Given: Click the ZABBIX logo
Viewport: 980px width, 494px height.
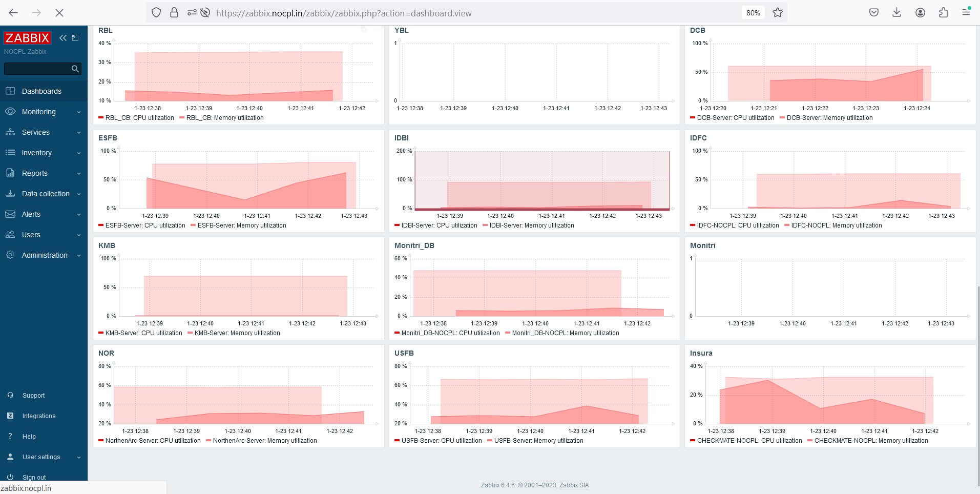Looking at the screenshot, I should pyautogui.click(x=27, y=37).
